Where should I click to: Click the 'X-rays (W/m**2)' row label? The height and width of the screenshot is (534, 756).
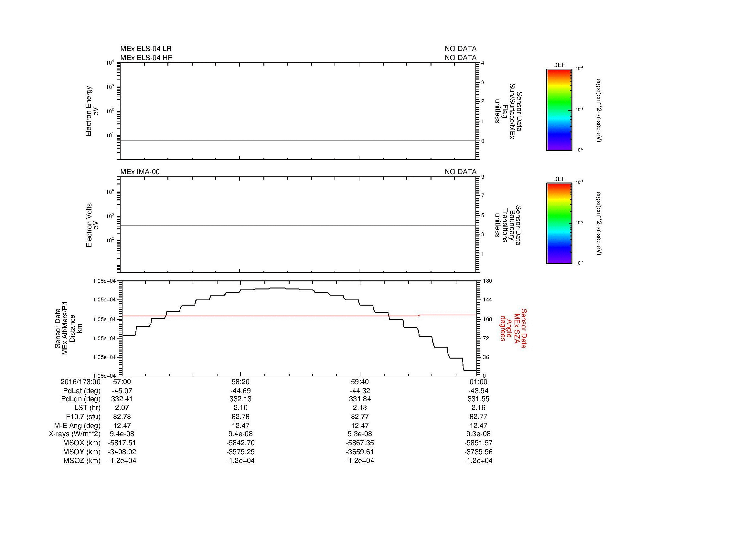[x=75, y=434]
